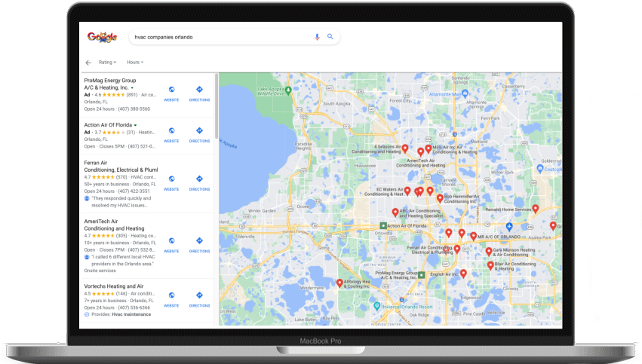Click the magnifying glass search icon
Image resolution: width=642 pixels, height=364 pixels.
(x=330, y=37)
